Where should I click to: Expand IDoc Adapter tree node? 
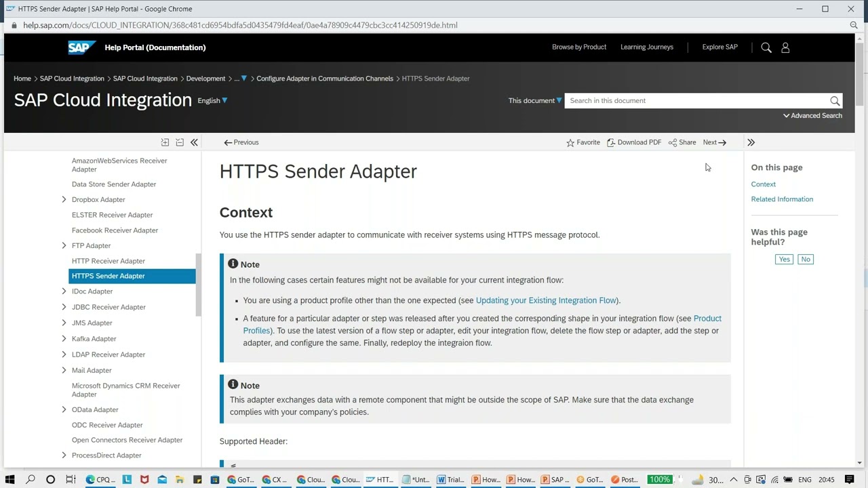tap(64, 291)
